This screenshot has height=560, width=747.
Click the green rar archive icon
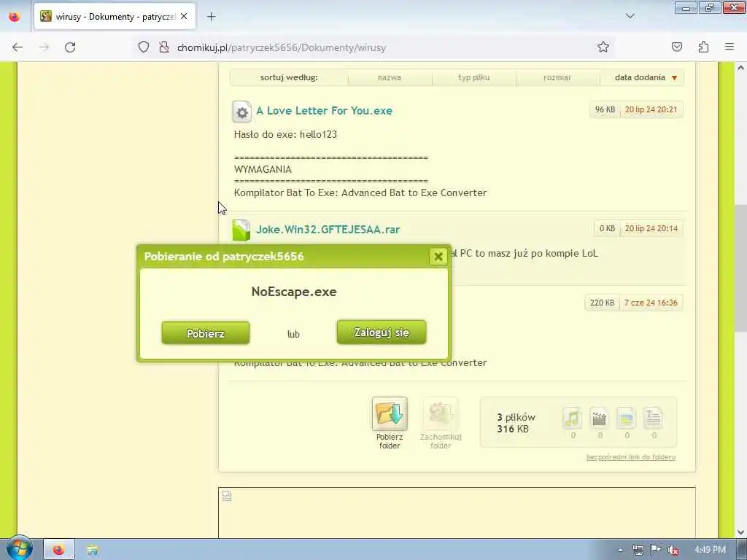241,230
